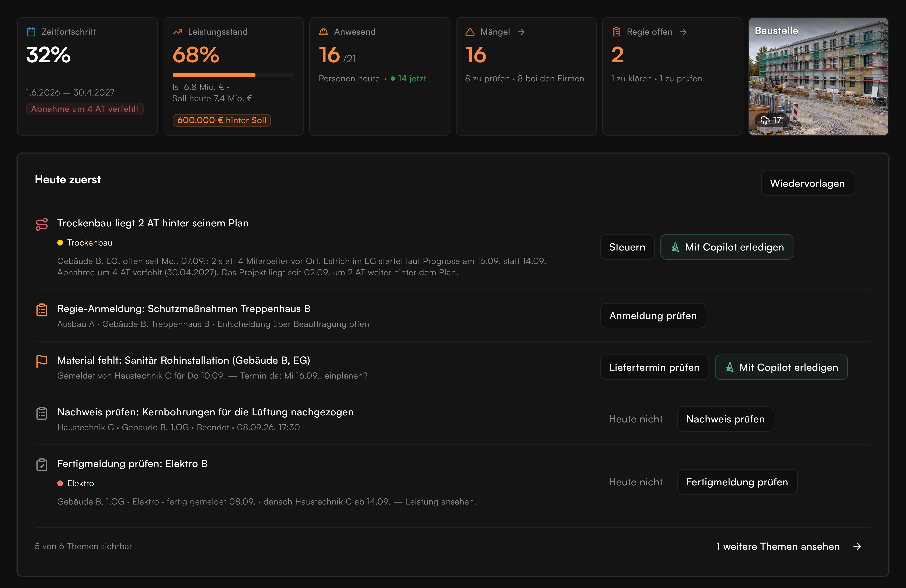Click the Fertigmeldung prüfen button
This screenshot has height=588, width=906.
click(x=737, y=482)
